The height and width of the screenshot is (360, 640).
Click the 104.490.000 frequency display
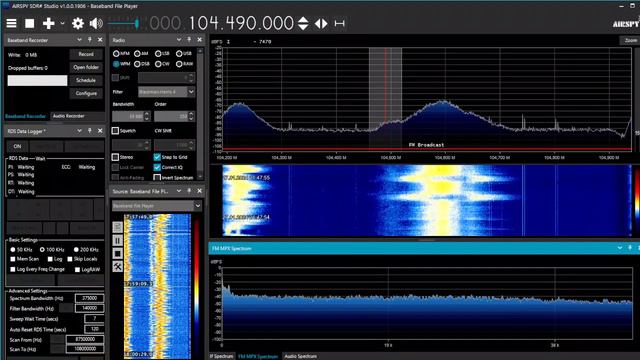click(241, 23)
